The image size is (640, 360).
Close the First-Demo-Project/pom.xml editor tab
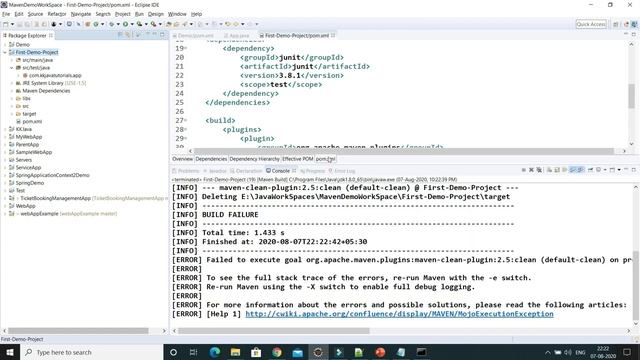tap(333, 35)
